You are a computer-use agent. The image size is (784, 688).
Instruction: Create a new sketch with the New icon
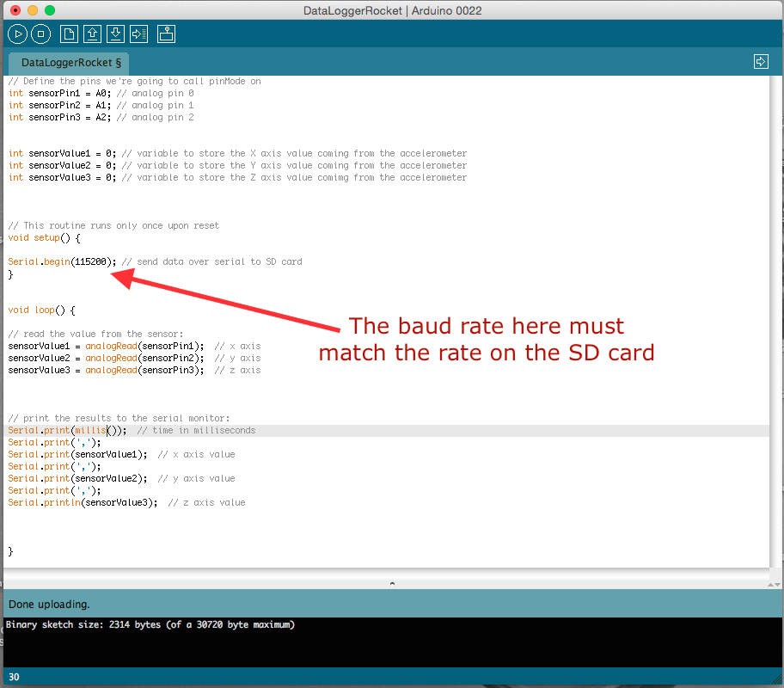(69, 34)
